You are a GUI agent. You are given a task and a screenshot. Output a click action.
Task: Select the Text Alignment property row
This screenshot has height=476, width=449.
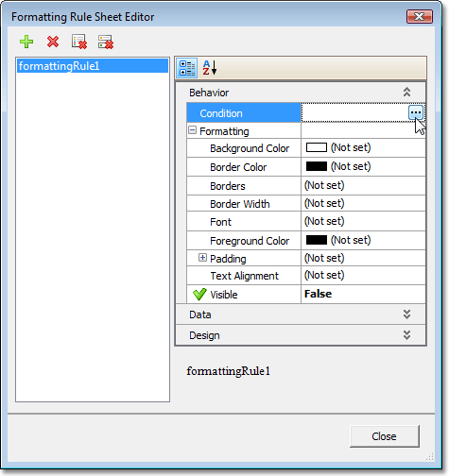(305, 276)
